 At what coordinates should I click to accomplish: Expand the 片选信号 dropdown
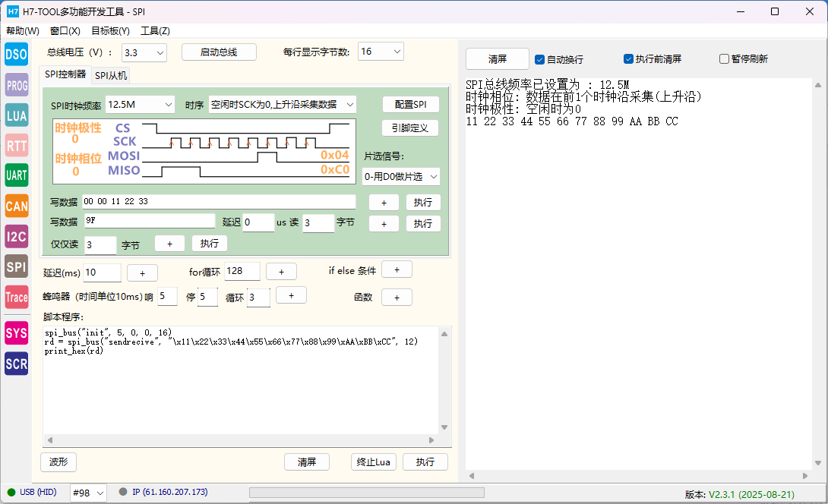click(401, 176)
